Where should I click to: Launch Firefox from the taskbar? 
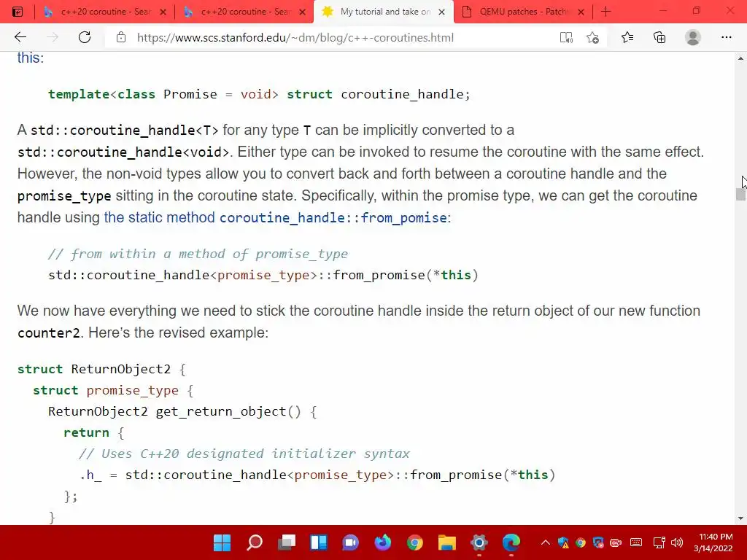(x=382, y=542)
